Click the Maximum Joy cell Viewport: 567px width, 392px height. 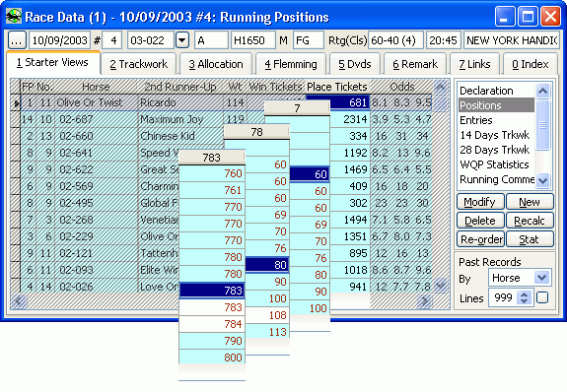[x=180, y=119]
